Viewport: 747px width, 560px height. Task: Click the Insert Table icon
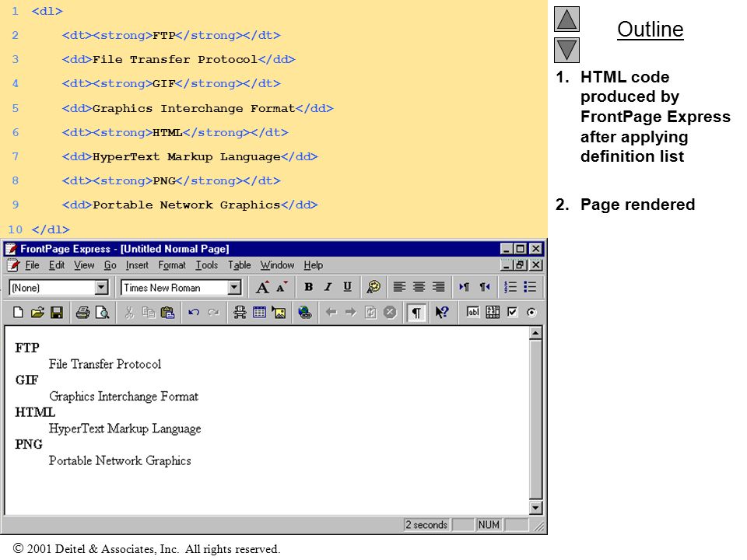pos(259,313)
